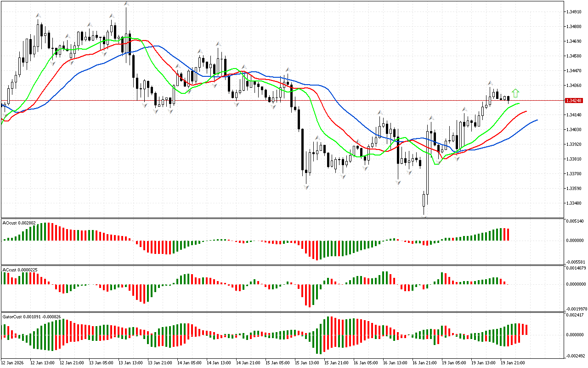
Task: Select the right end of the blue Alligator line
Action: 537,120
